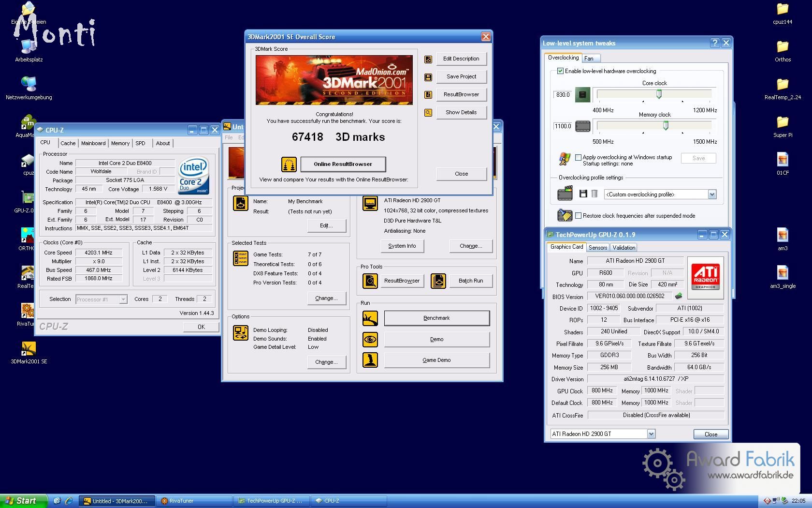Screen dimensions: 812x508
Task: Click the Show Details button
Action: [x=461, y=113]
